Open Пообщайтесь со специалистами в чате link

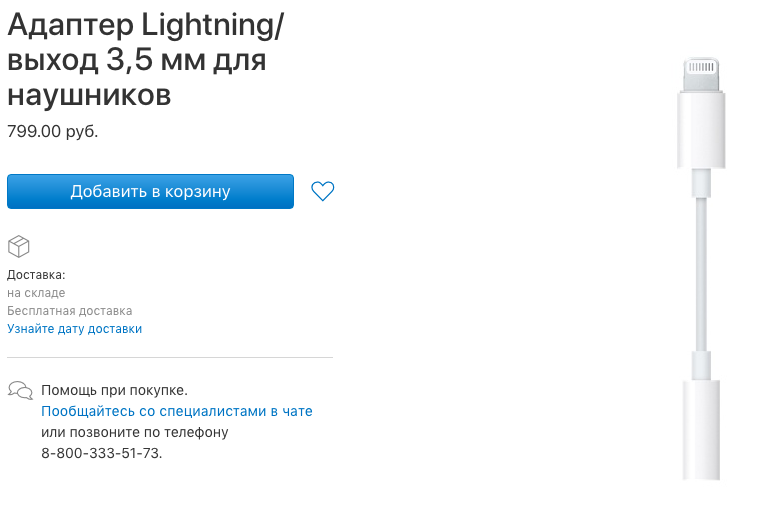coord(177,411)
